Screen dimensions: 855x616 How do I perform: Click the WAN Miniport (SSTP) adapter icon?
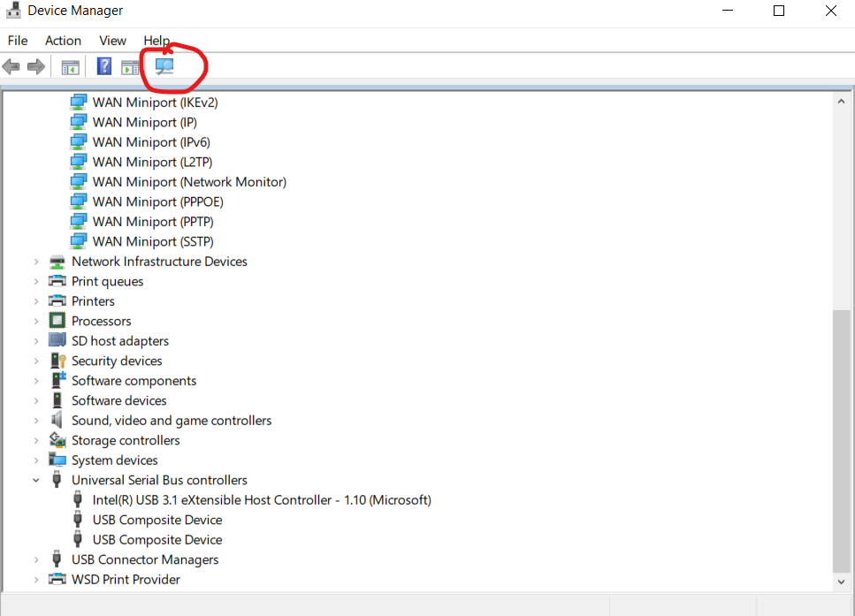[x=79, y=241]
